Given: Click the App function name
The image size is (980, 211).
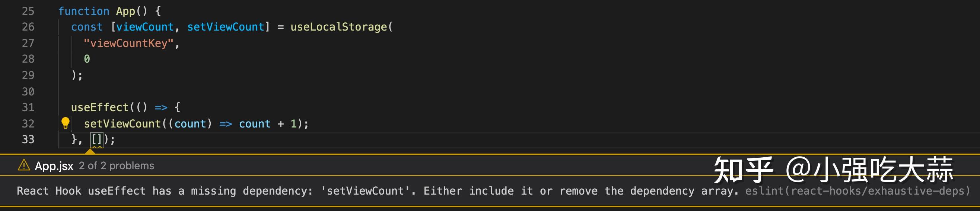Looking at the screenshot, I should [x=125, y=11].
